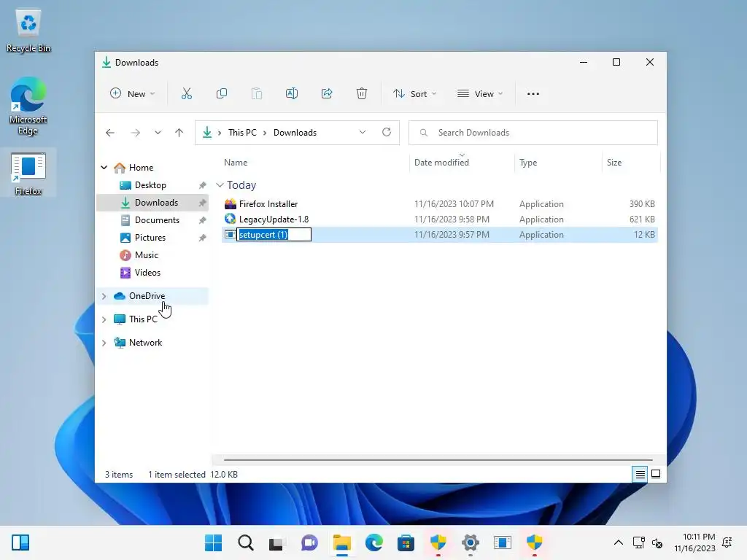The width and height of the screenshot is (747, 560).
Task: Click File Explorer taskbar icon
Action: 342,542
